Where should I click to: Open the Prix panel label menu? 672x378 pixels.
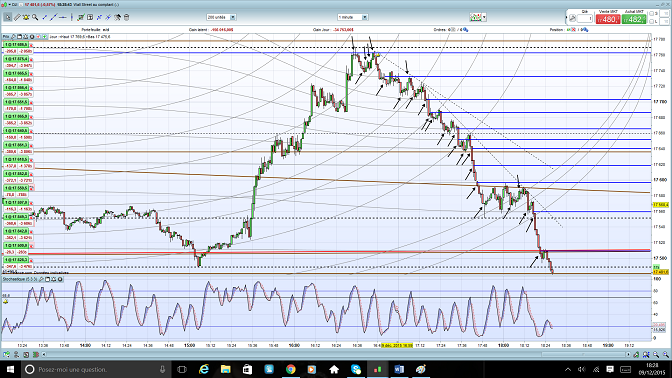pos(6,37)
